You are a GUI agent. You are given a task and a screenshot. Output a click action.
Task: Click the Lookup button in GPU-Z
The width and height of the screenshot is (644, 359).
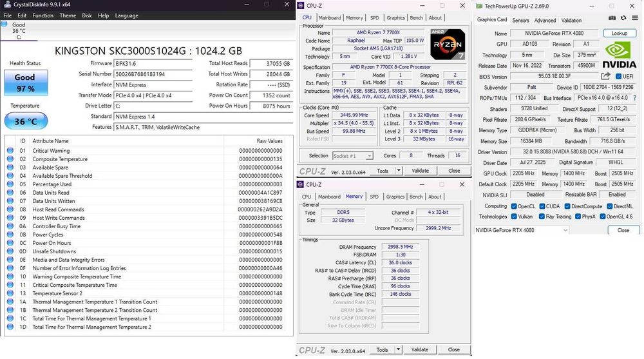(x=620, y=33)
